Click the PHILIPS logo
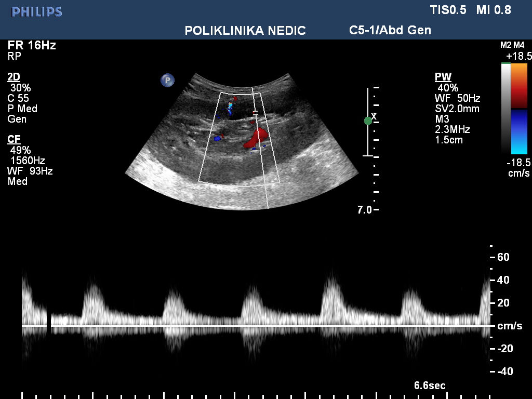The image size is (532, 399). [x=37, y=12]
